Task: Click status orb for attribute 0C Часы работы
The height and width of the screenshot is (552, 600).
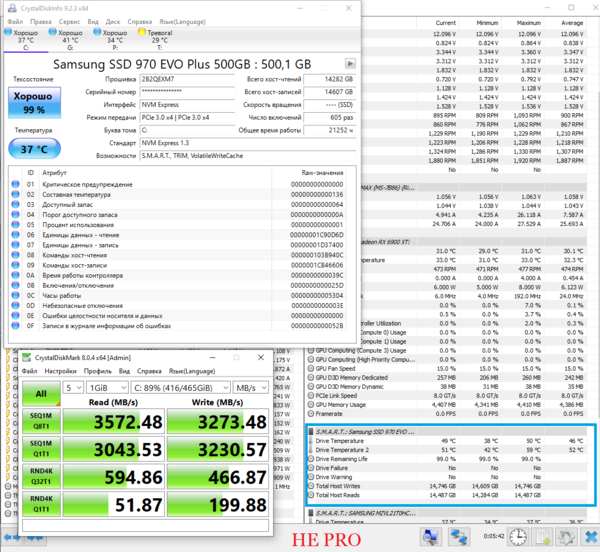Action: 15,295
